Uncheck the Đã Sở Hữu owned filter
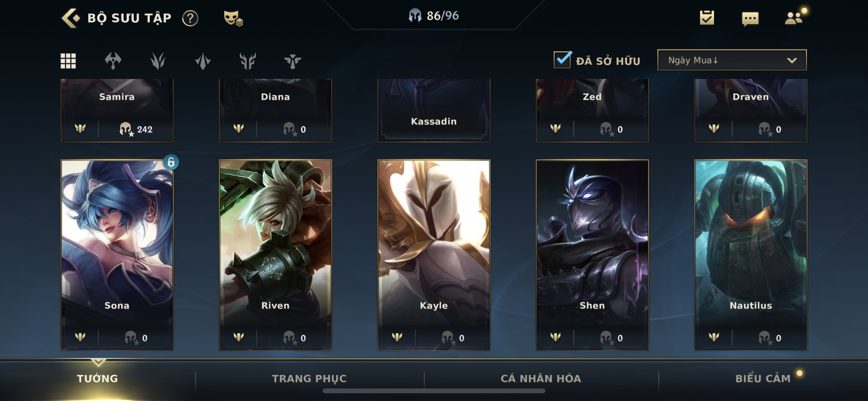 pos(562,60)
